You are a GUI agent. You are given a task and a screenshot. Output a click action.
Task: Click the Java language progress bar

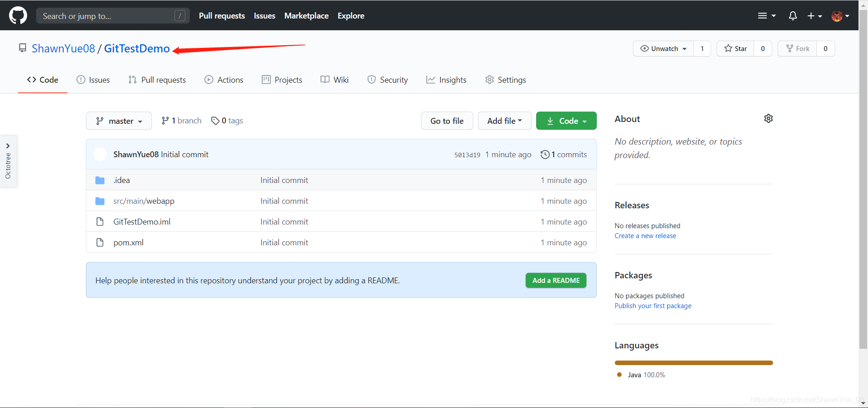[x=693, y=363]
